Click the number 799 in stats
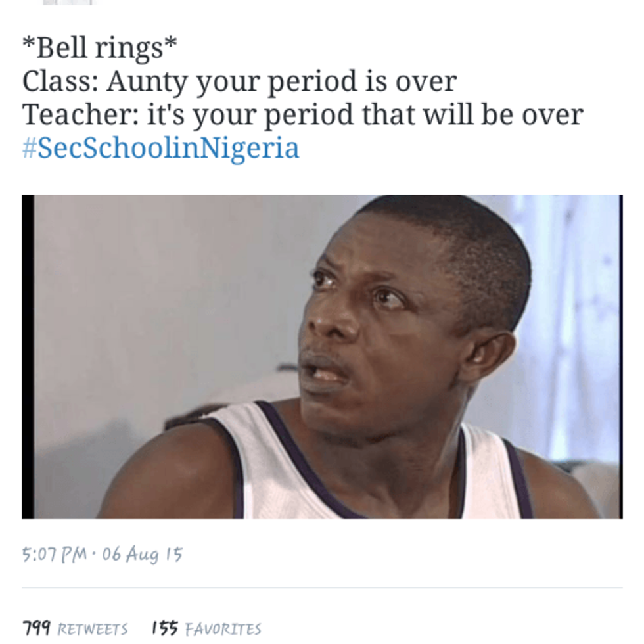Viewport: 644px width, 644px height. point(36,628)
